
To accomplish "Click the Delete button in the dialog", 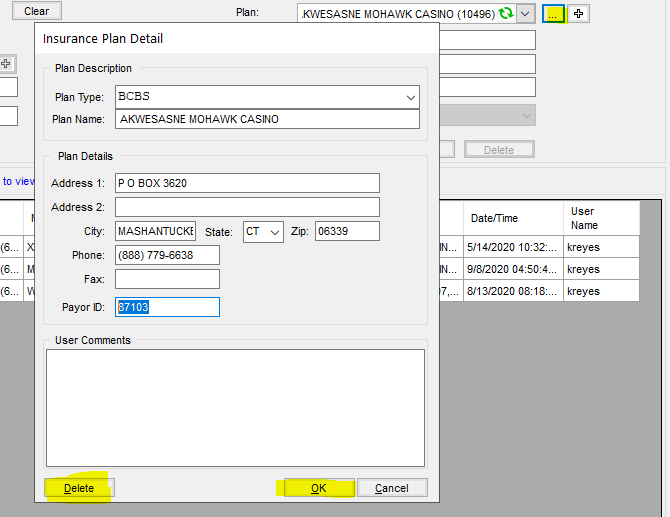I will (x=79, y=488).
